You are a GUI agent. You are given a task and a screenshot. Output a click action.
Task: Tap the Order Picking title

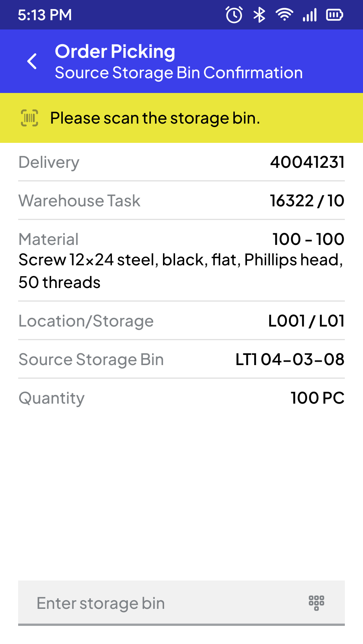[x=115, y=51]
